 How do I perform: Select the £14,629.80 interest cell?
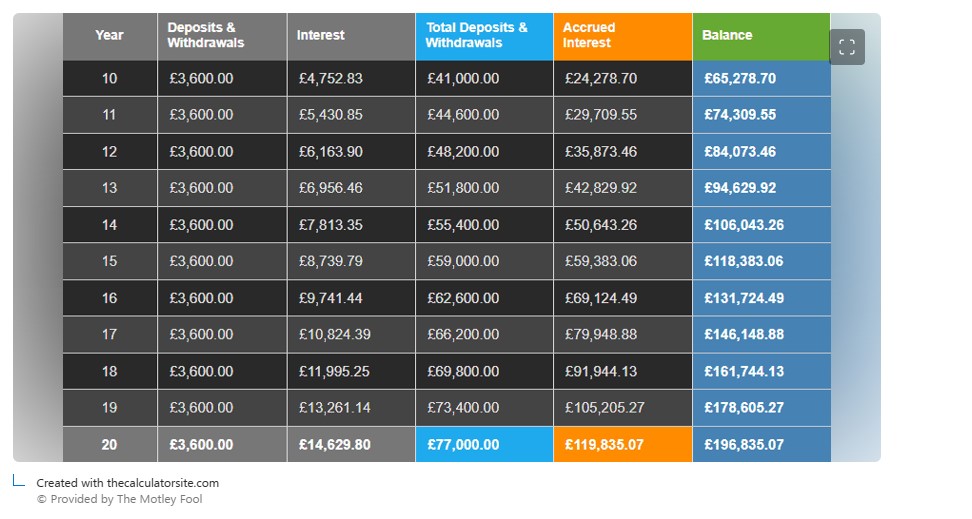(x=334, y=445)
